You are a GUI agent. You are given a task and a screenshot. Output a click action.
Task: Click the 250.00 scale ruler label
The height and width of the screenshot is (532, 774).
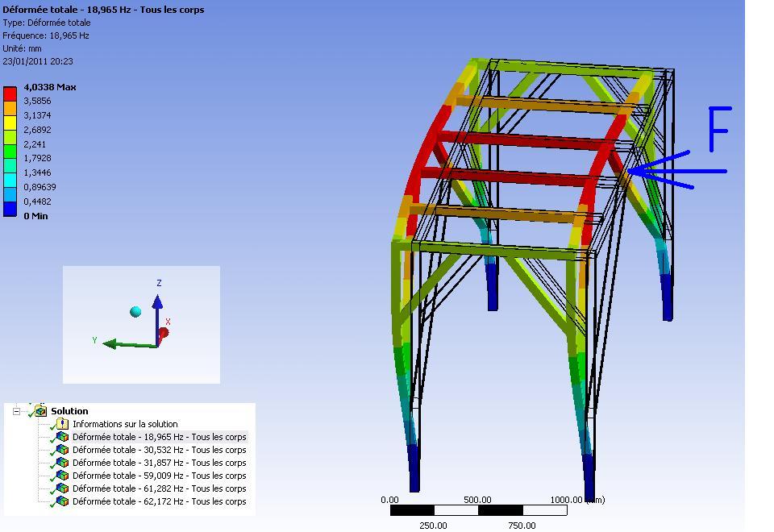pos(433,525)
